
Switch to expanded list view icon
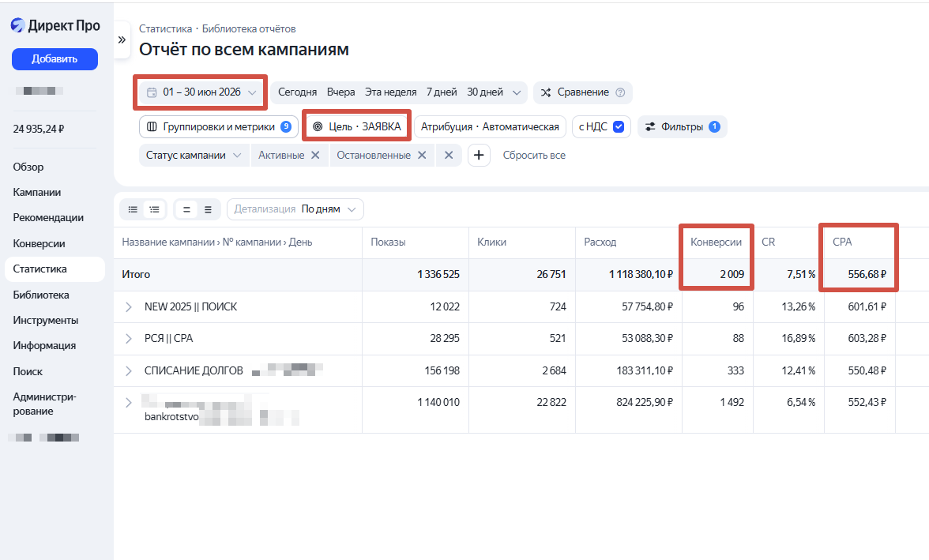154,209
